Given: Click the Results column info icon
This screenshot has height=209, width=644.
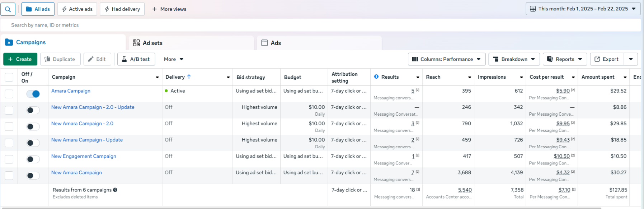Looking at the screenshot, I should [x=376, y=77].
